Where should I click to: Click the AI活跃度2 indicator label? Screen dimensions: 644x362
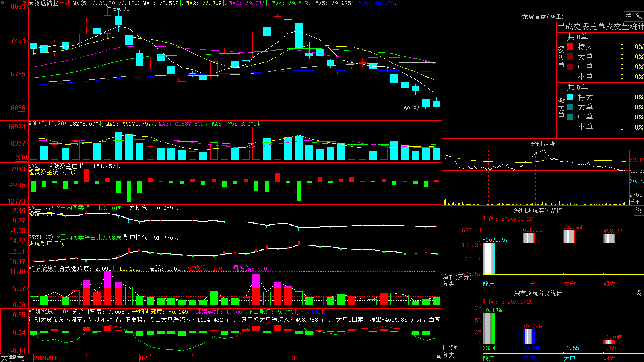coord(42,269)
